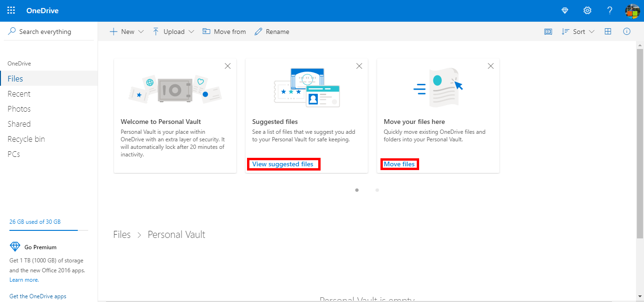The height and width of the screenshot is (302, 644).
Task: Dismiss the Suggested files card
Action: click(x=359, y=66)
